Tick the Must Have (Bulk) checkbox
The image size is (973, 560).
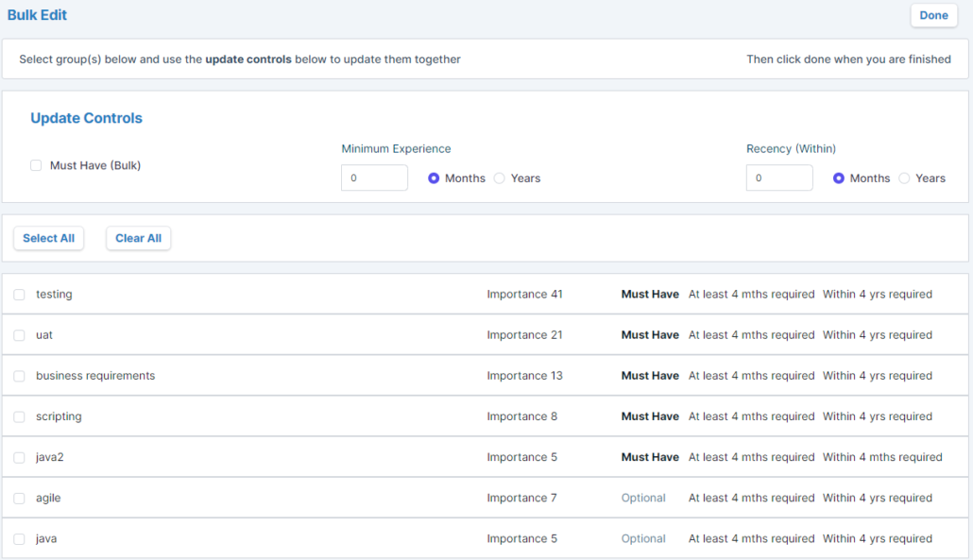click(x=36, y=165)
